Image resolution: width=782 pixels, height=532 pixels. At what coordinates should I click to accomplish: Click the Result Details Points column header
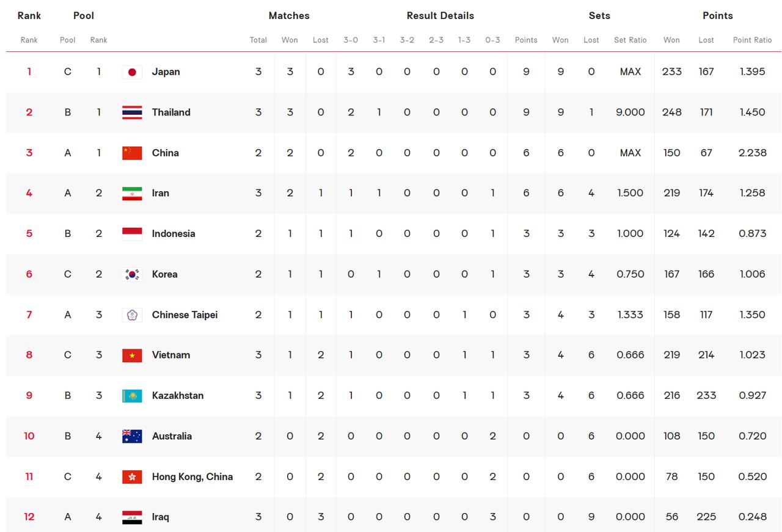(x=526, y=40)
